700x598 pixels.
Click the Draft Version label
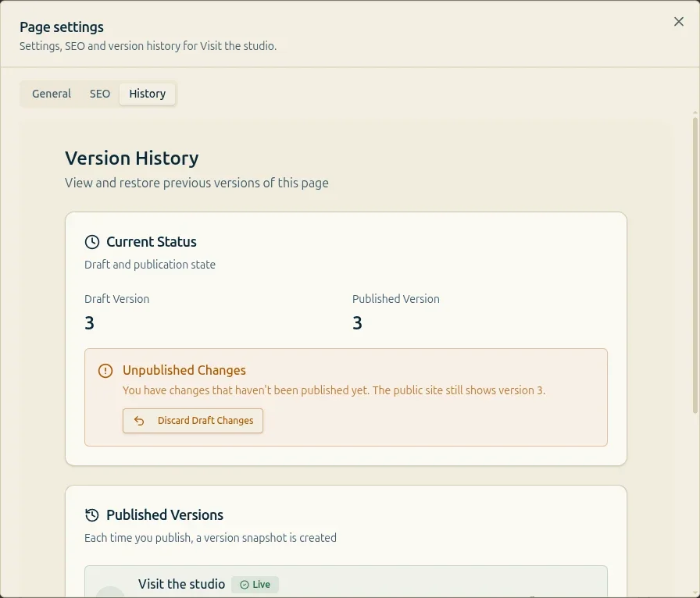point(117,299)
